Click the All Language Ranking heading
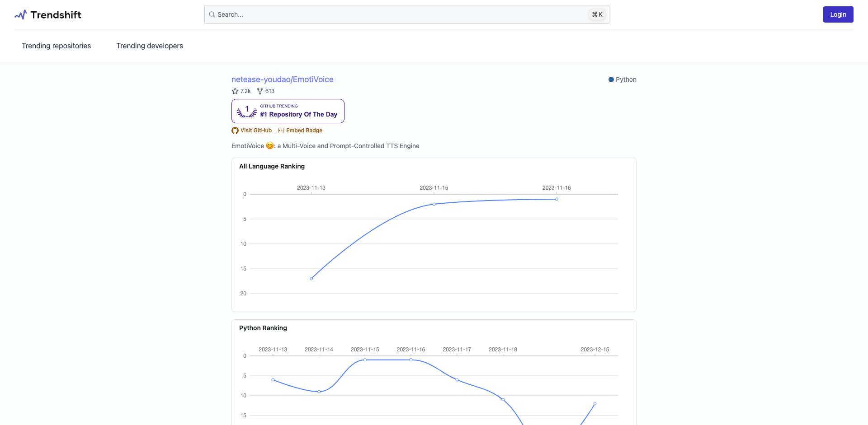 pos(272,166)
